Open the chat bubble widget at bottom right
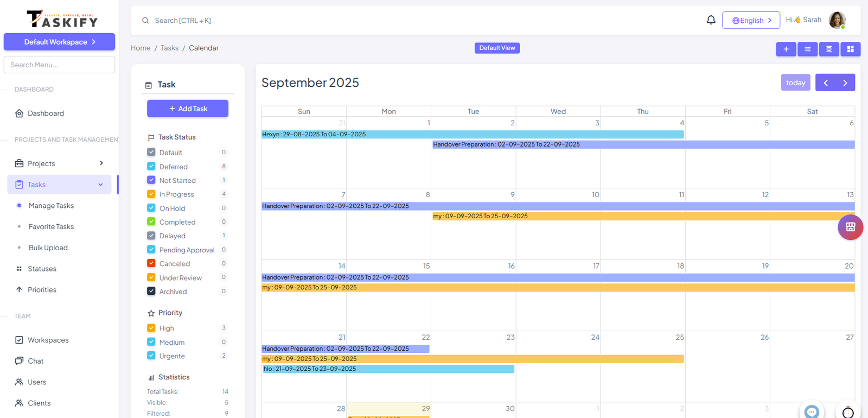868x418 pixels. point(812,412)
